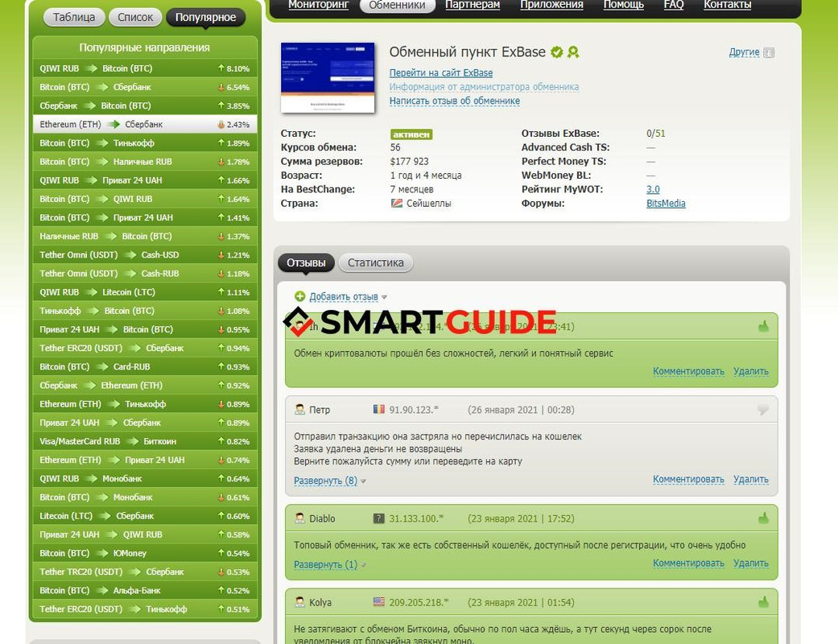Click thumbs-up icon on Diablo's review
Viewport: 838px width, 644px height.
click(x=763, y=518)
